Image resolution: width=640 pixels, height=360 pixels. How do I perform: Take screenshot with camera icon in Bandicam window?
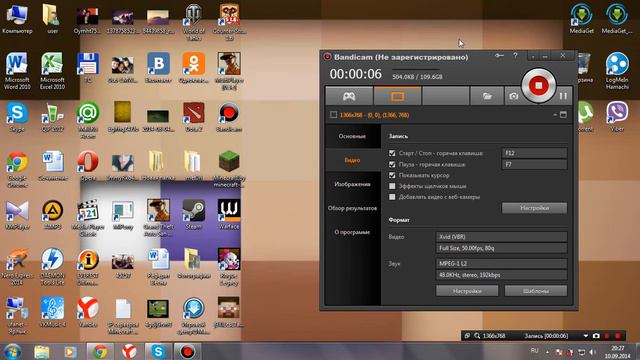(513, 96)
